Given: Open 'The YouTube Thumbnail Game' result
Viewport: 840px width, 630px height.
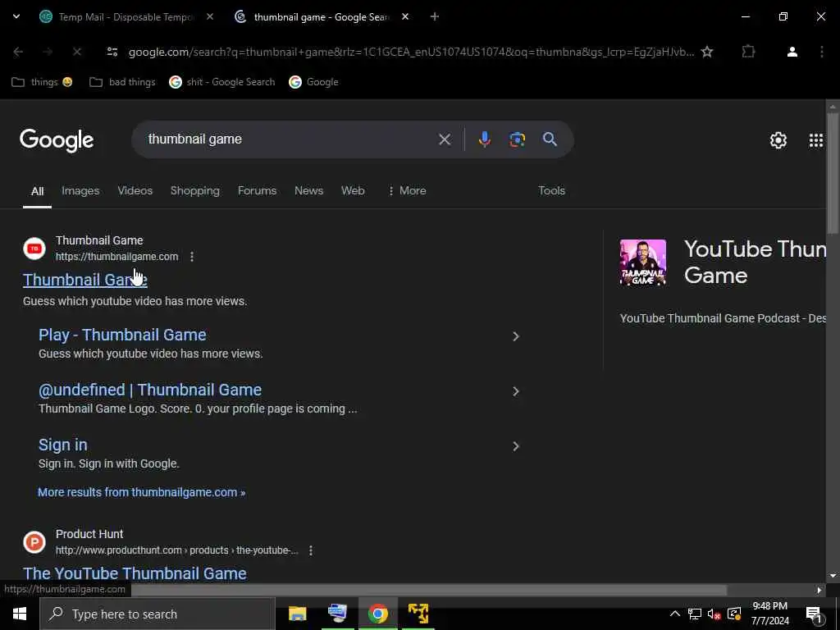Looking at the screenshot, I should [135, 573].
